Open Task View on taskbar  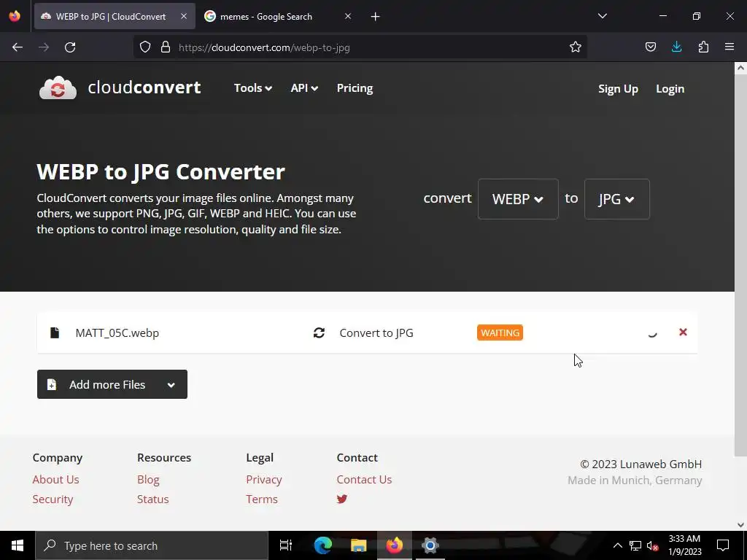point(286,545)
